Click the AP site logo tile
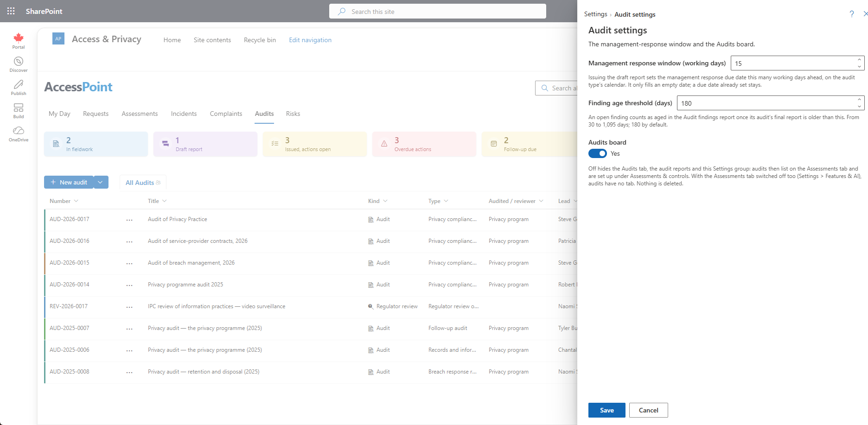The width and height of the screenshot is (868, 425). 58,38
